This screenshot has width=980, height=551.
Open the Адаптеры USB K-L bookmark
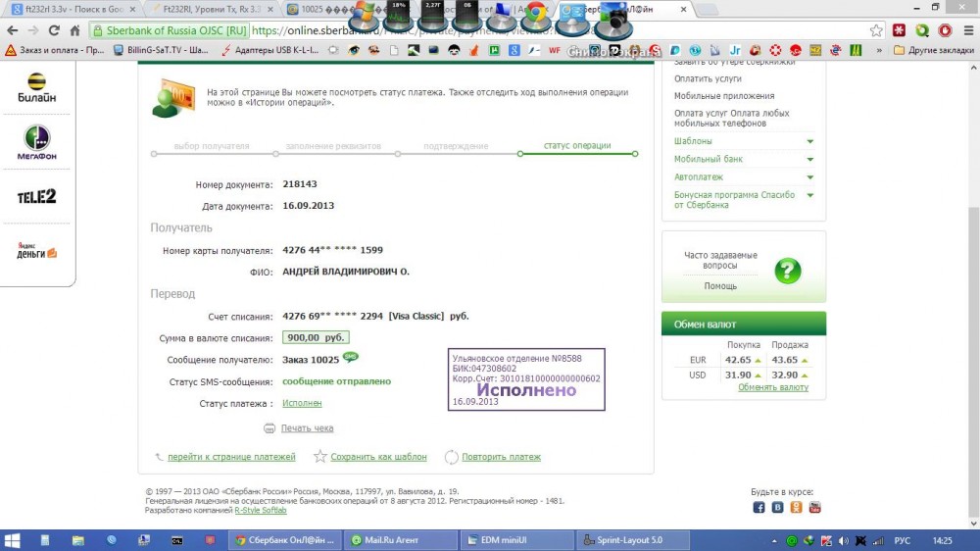click(270, 50)
